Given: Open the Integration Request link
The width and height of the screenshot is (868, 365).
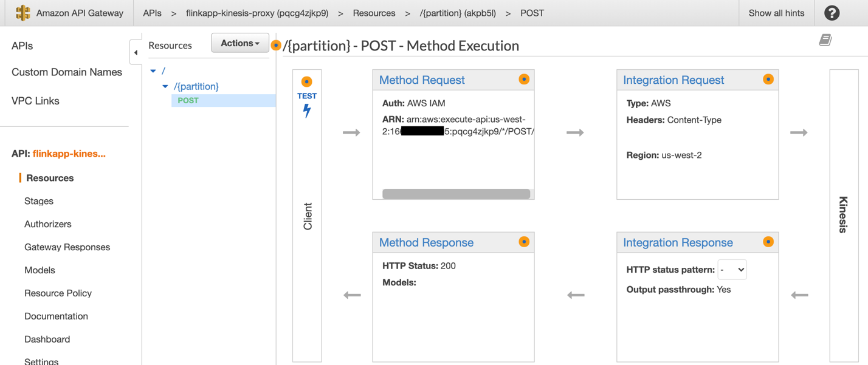Looking at the screenshot, I should coord(673,80).
